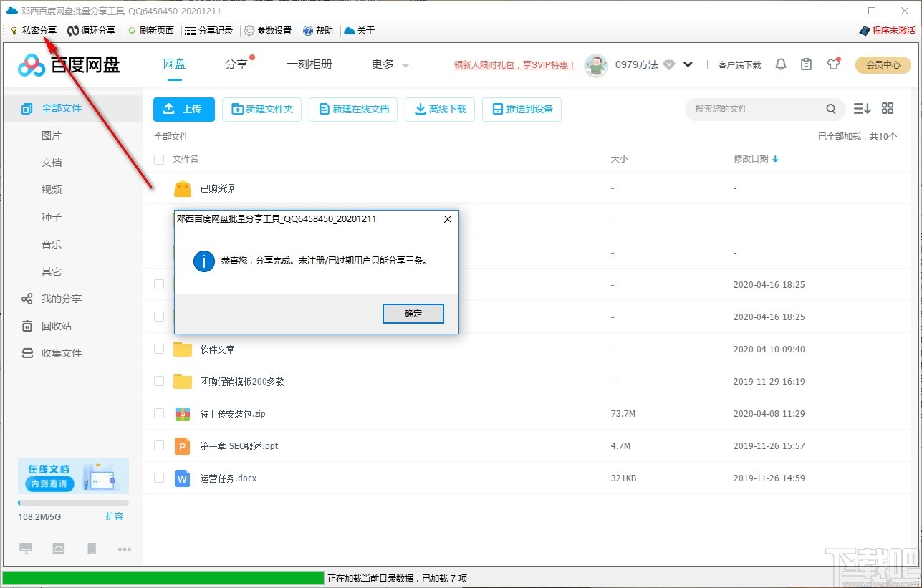Select 全部文件 in the sidebar

click(x=72, y=108)
